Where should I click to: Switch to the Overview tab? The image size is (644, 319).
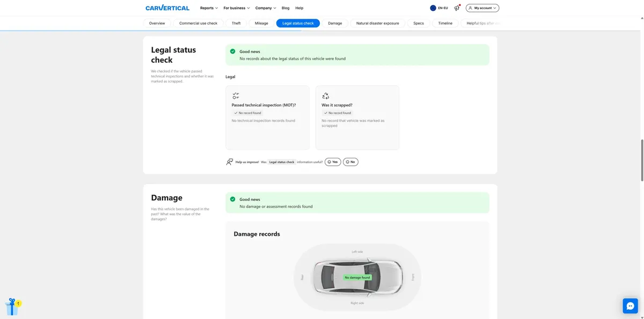pyautogui.click(x=157, y=23)
